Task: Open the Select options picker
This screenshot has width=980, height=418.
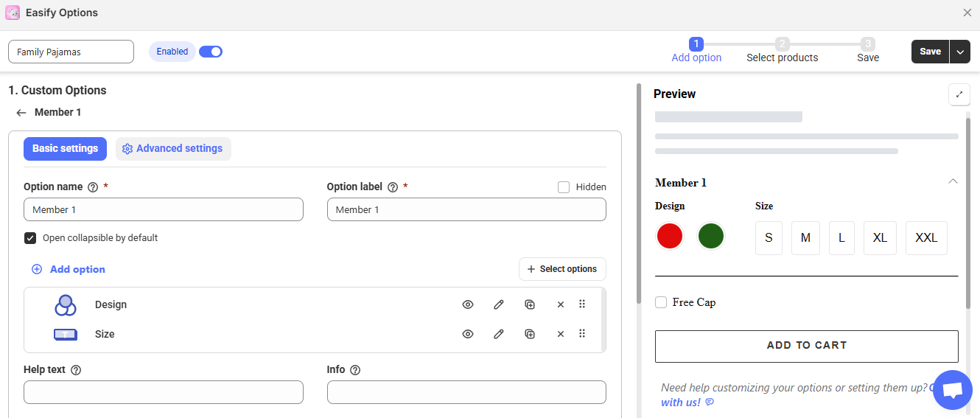Action: pos(562,269)
